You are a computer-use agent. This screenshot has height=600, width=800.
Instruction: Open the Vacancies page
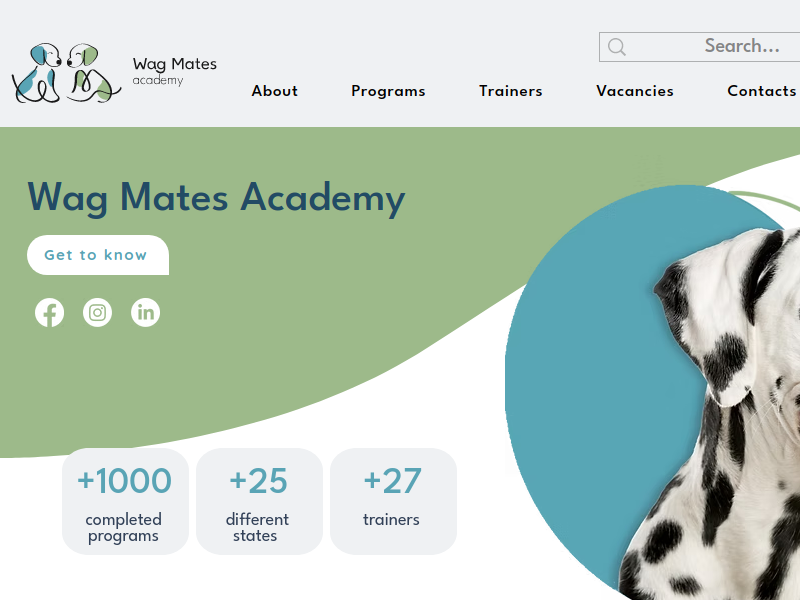(635, 91)
